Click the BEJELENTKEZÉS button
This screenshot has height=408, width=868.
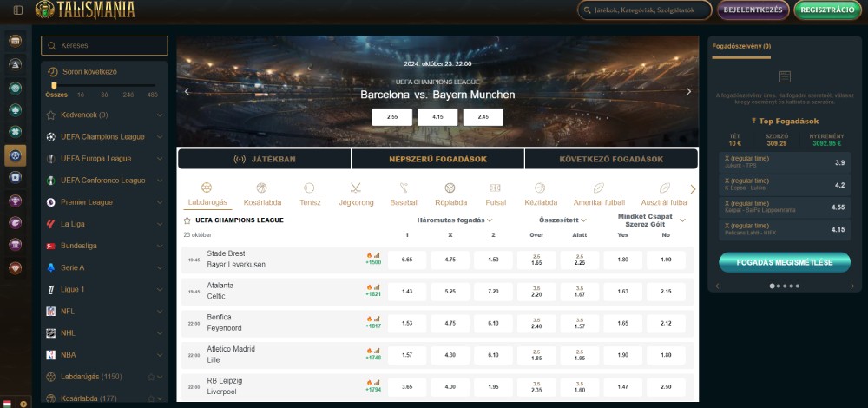(x=753, y=10)
